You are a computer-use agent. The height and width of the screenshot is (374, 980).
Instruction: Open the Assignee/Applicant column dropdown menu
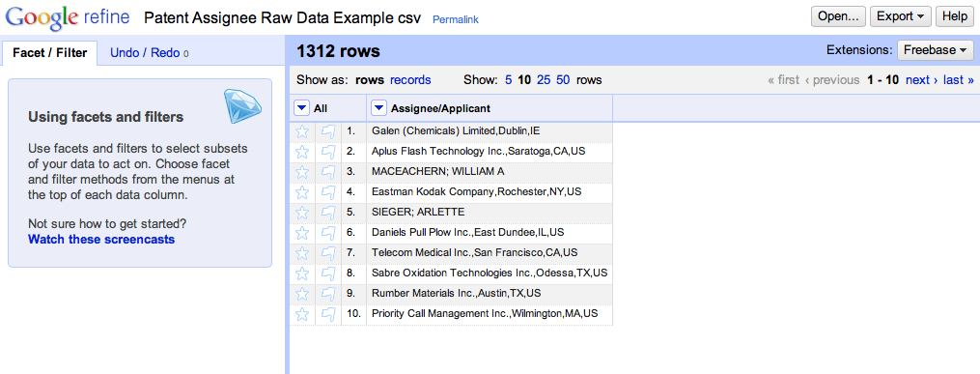(378, 108)
